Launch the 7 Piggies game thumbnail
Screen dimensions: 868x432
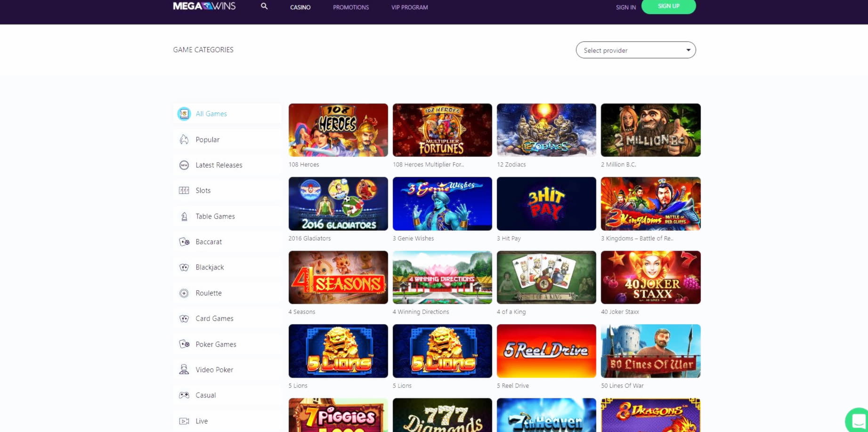(338, 415)
